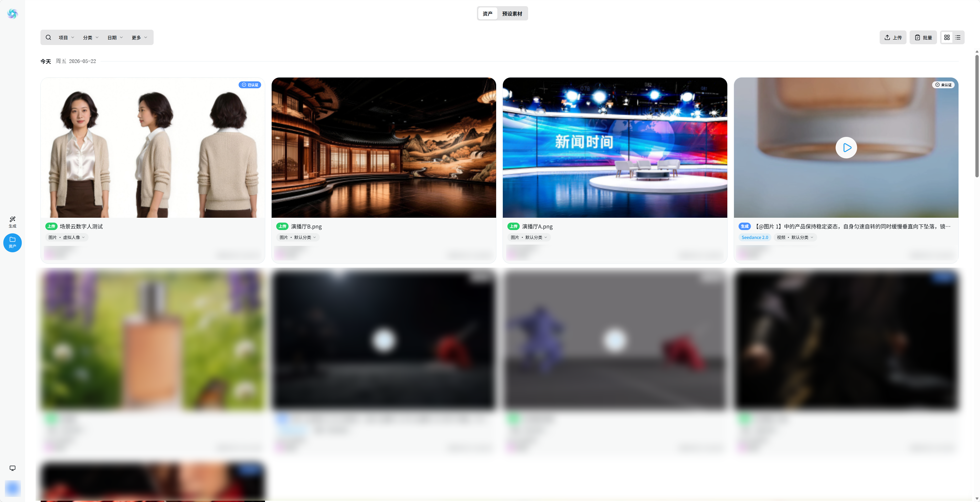Open the 项目 filter dropdown
Image resolution: width=980 pixels, height=502 pixels.
pyautogui.click(x=67, y=37)
